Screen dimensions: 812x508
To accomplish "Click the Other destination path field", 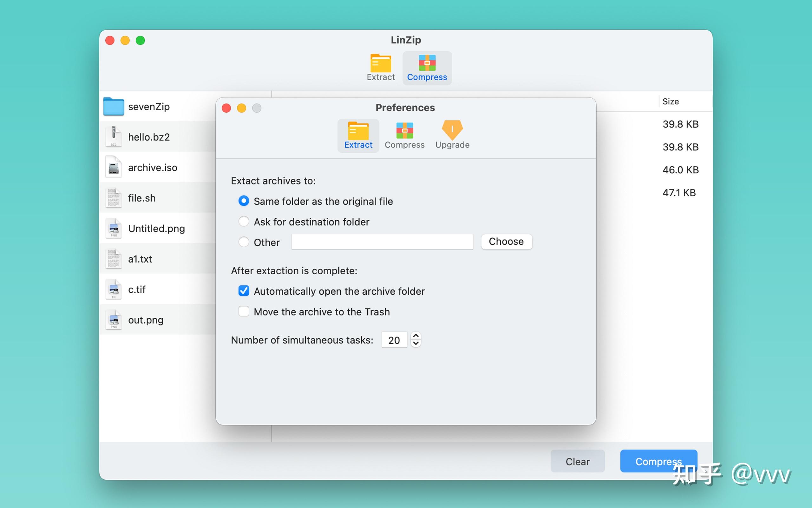I will (382, 242).
